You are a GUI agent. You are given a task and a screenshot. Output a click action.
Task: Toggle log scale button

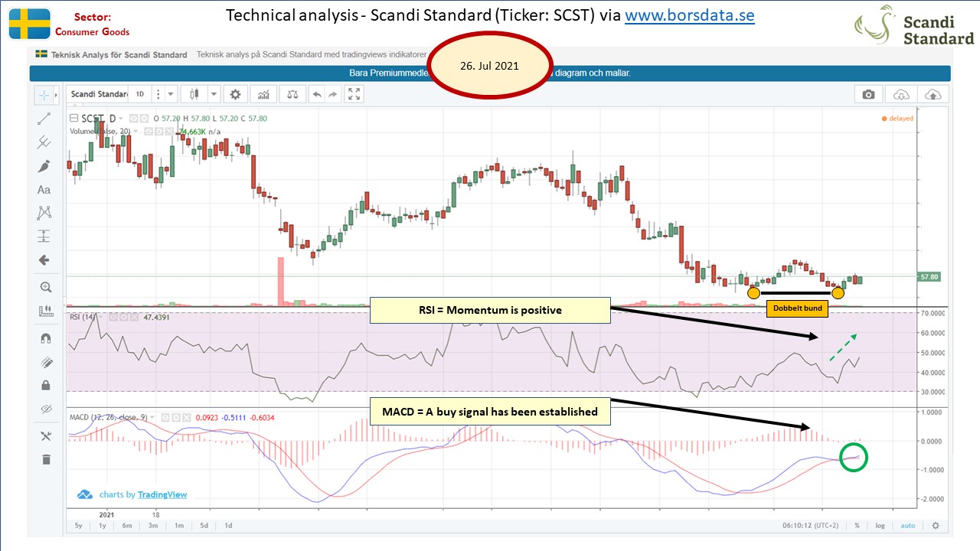[881, 526]
